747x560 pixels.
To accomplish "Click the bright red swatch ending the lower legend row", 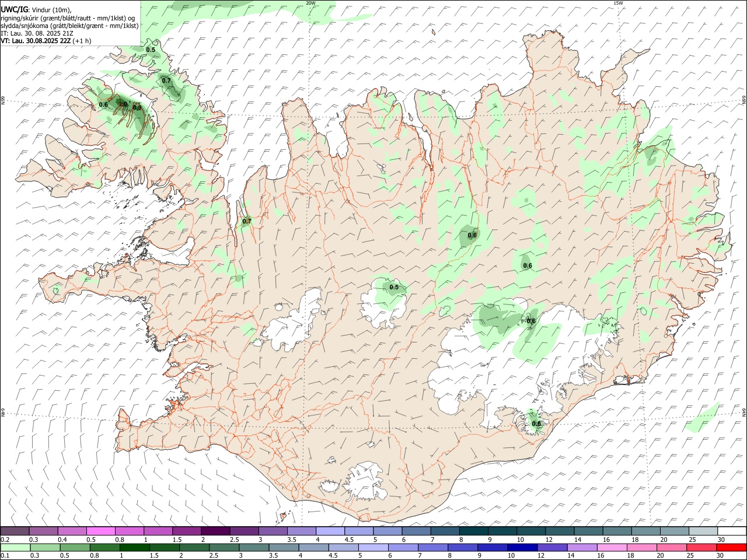I will coord(731,547).
